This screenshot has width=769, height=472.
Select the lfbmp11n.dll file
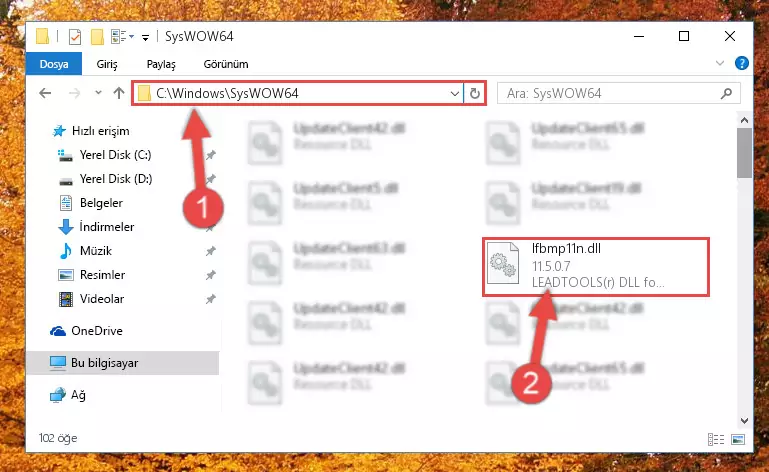(596, 267)
